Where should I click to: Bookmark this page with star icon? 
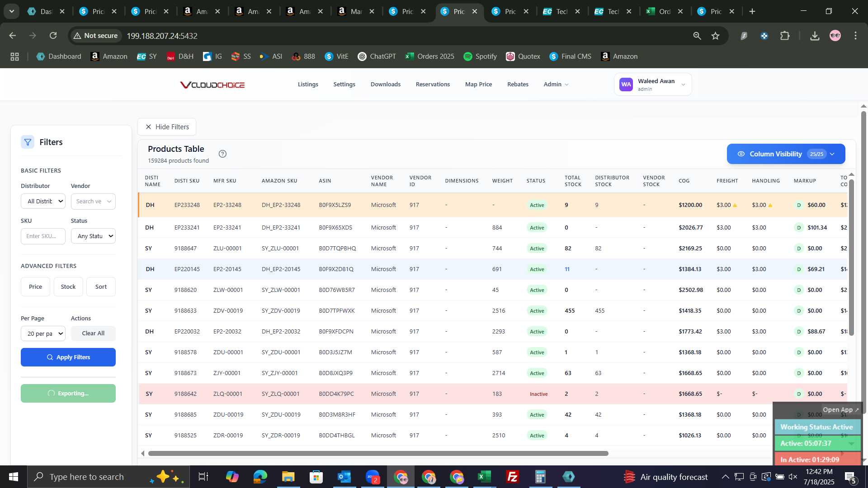tap(715, 36)
